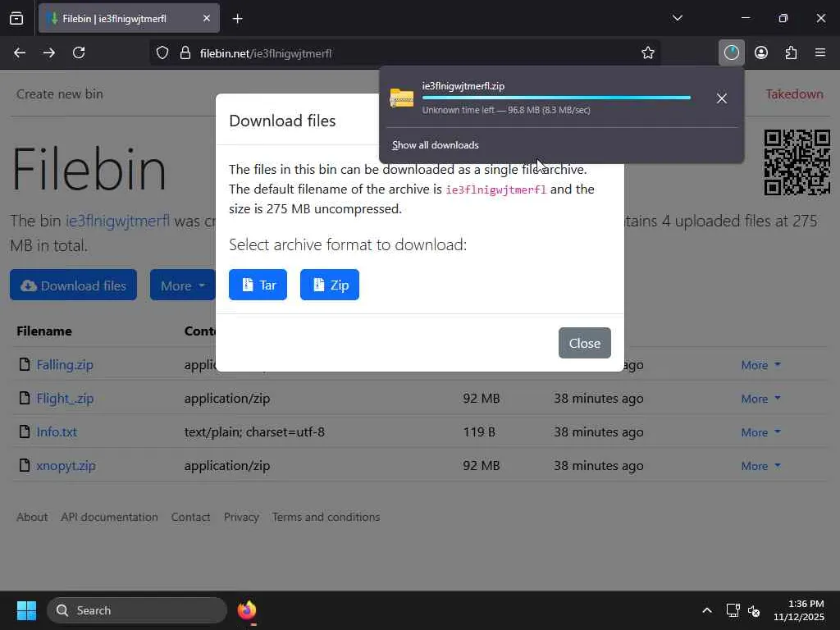The height and width of the screenshot is (630, 840).
Task: Go back to previous page
Action: [x=20, y=52]
